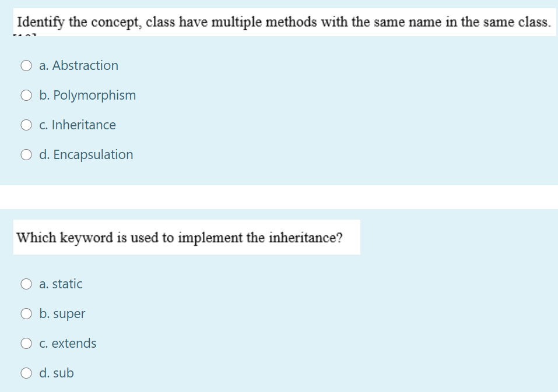This screenshot has height=392, width=558.
Task: Click the label text Encapsulation
Action: click(86, 154)
